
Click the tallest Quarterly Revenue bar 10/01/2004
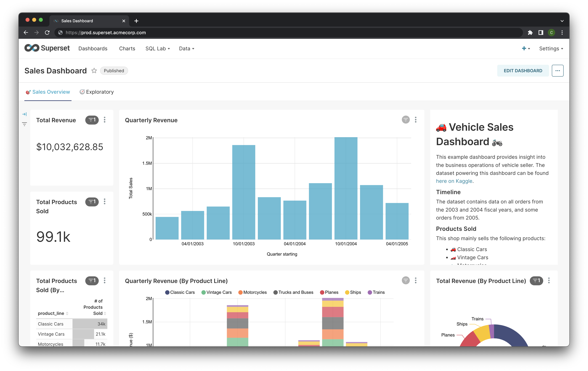click(x=346, y=188)
